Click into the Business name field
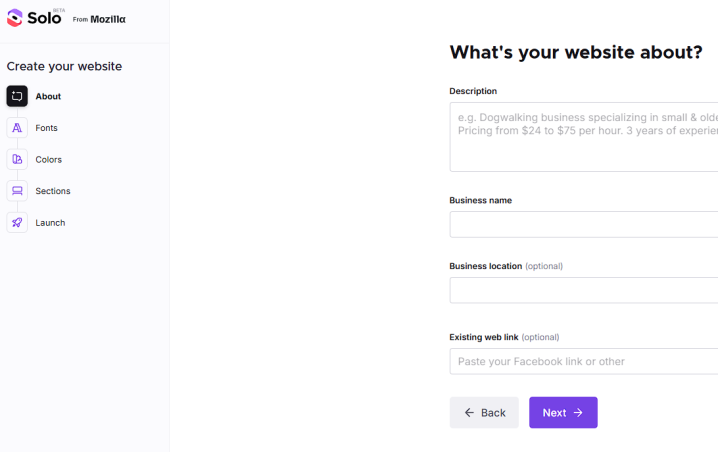Image resolution: width=718 pixels, height=452 pixels. (584, 224)
